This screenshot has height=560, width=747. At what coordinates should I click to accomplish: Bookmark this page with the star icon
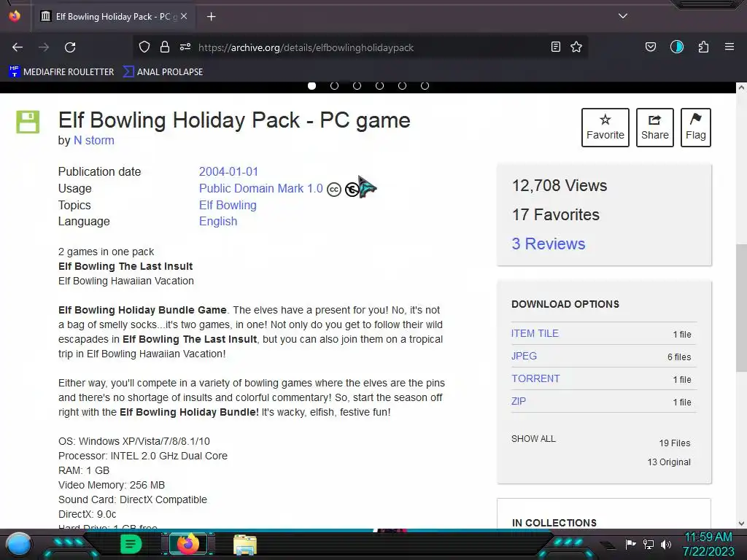click(576, 47)
